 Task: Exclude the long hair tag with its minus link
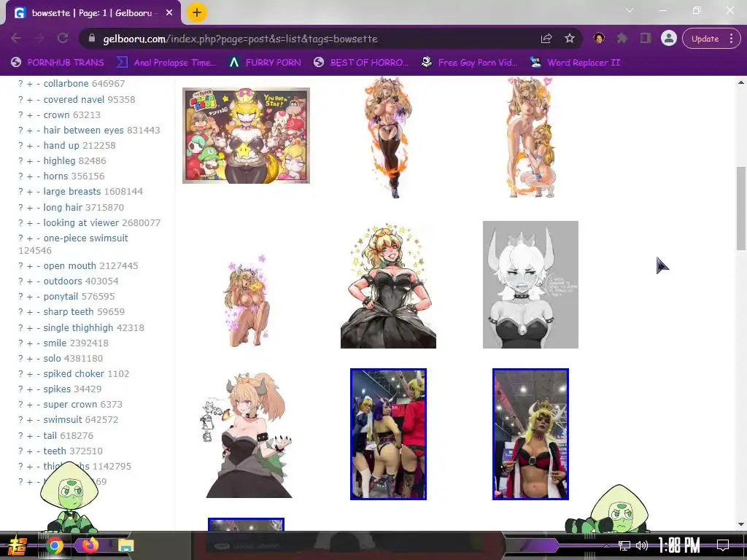point(38,208)
